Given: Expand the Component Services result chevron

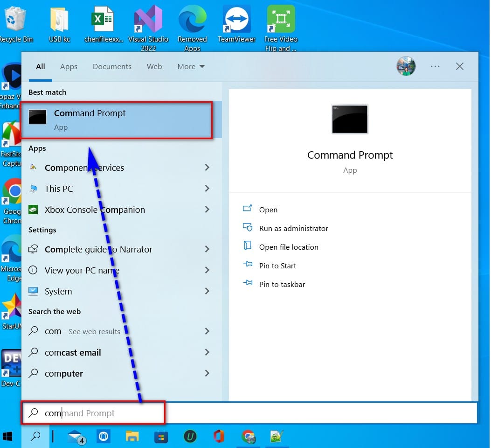Looking at the screenshot, I should [x=207, y=167].
